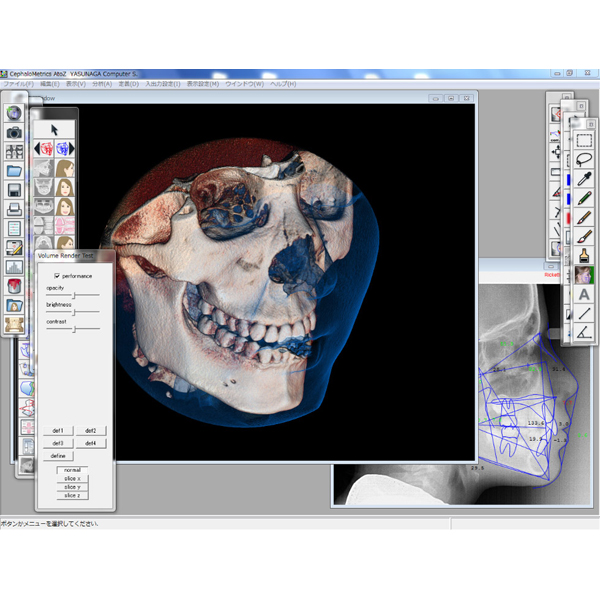Open the ファイル(F) menu
Screen dimensions: 600x600
[18, 84]
